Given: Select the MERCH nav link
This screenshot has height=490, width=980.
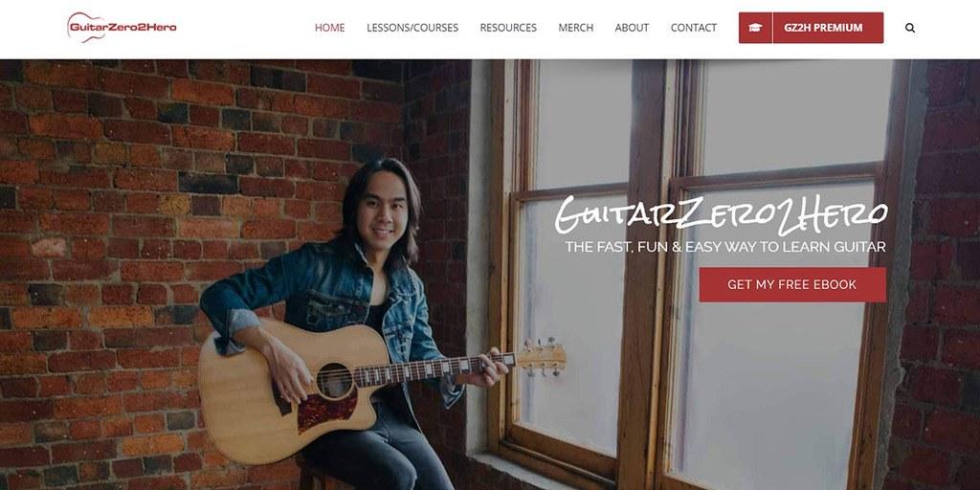Looking at the screenshot, I should pyautogui.click(x=575, y=28).
